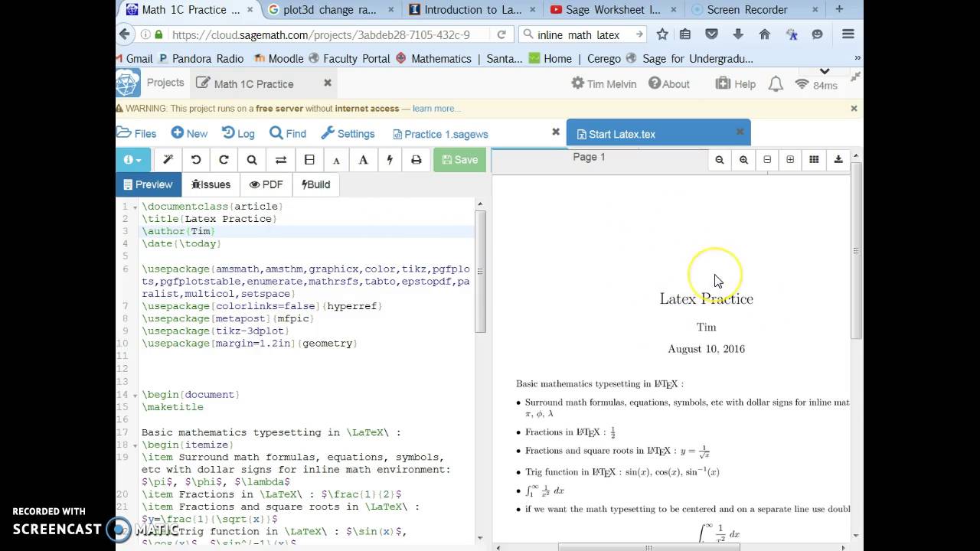Viewport: 980px width, 551px height.
Task: Click the editor vertical scrollbar
Action: coord(480,270)
